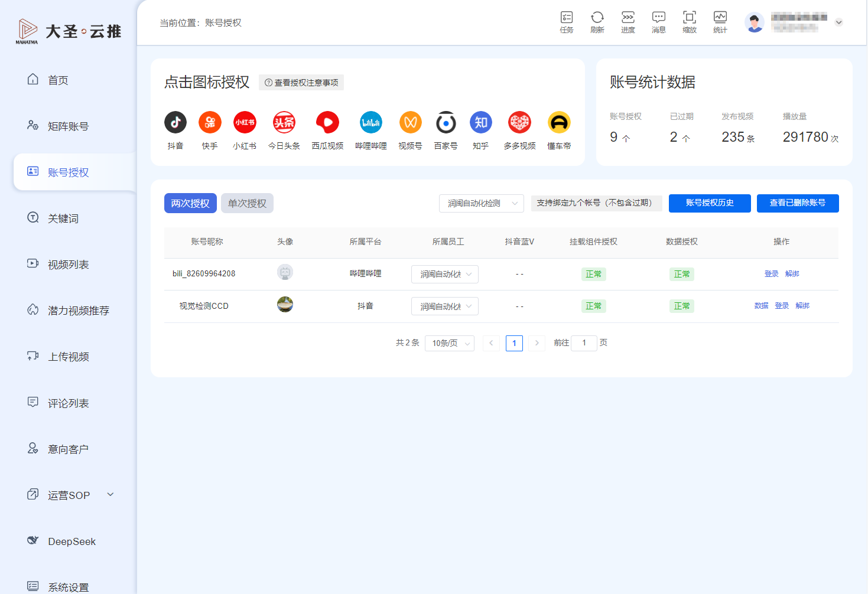Click the 今日头条 icon

pos(284,122)
